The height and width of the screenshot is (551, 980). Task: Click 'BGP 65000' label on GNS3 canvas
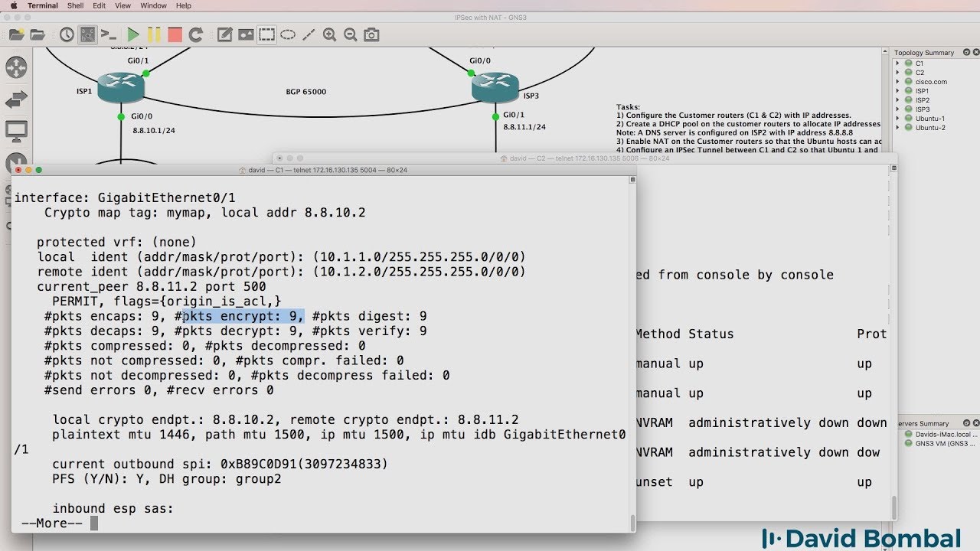[x=305, y=92]
